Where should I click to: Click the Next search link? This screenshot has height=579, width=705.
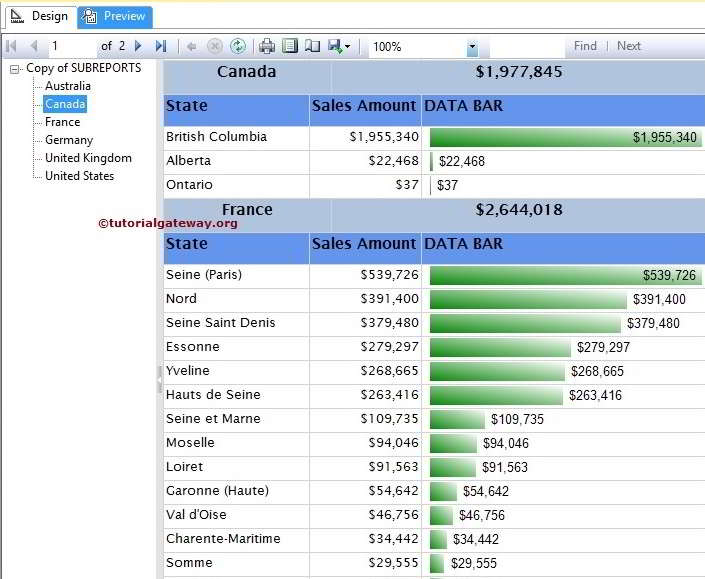pyautogui.click(x=629, y=46)
